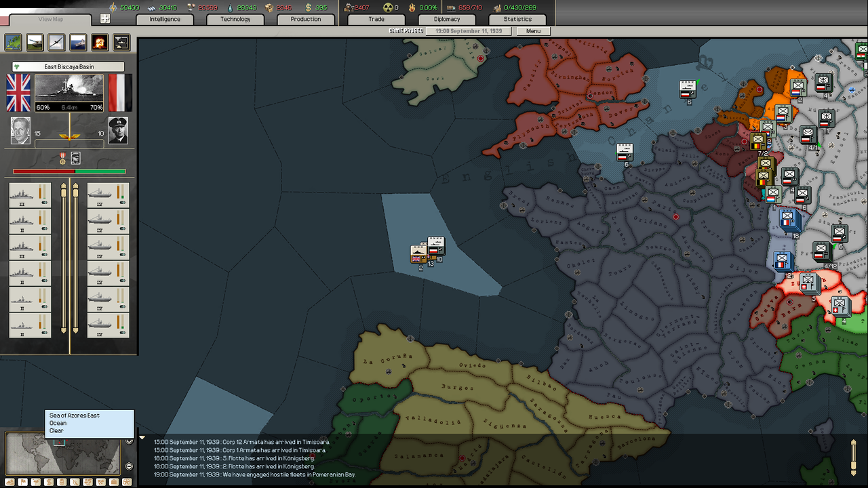Click the supplies crate icon
The height and width of the screenshot is (488, 868).
click(x=270, y=7)
